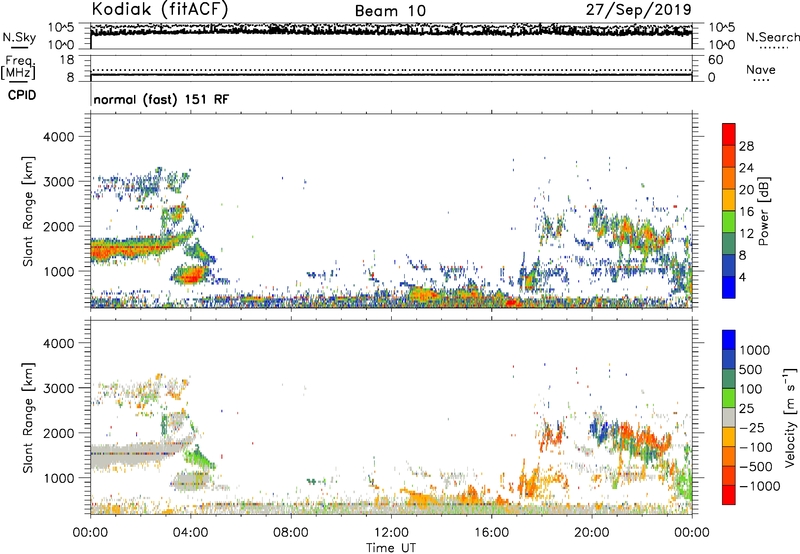The height and width of the screenshot is (554, 800).
Task: Click the Kodiak (fitACF) plot title
Action: [160, 9]
